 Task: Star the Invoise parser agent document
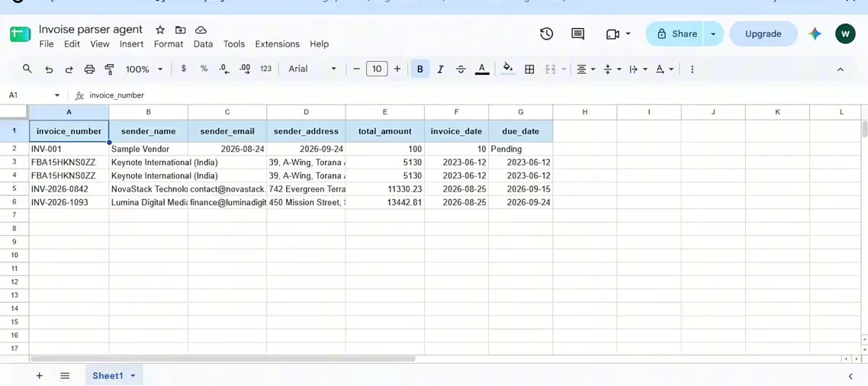tap(160, 30)
